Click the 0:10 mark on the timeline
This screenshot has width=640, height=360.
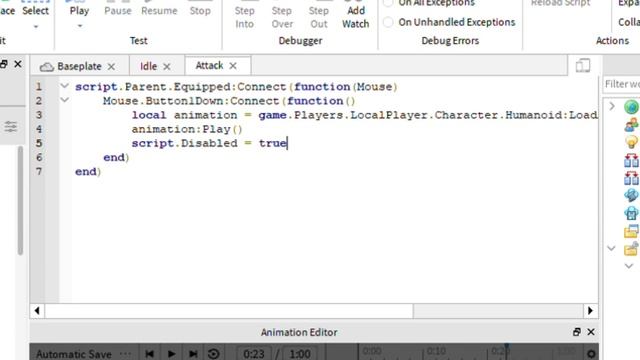[436, 351]
